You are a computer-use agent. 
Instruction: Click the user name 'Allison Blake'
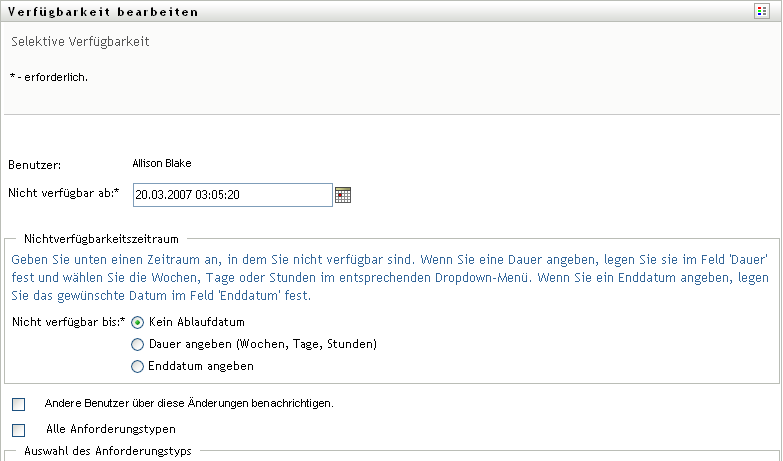click(162, 163)
